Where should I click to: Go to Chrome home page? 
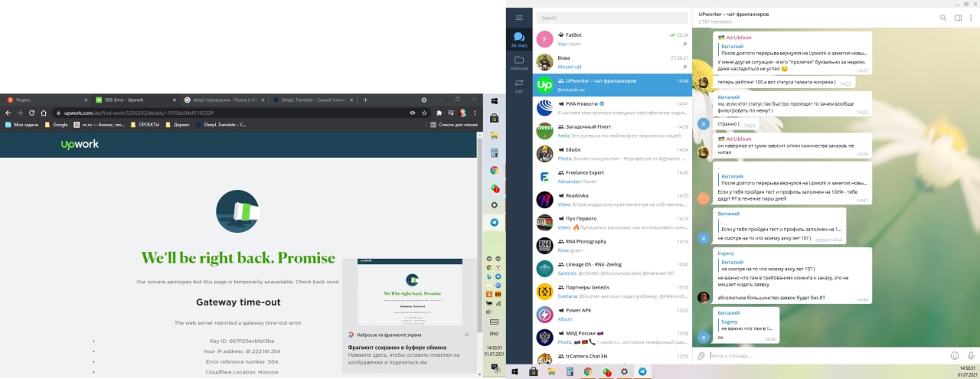tap(45, 113)
